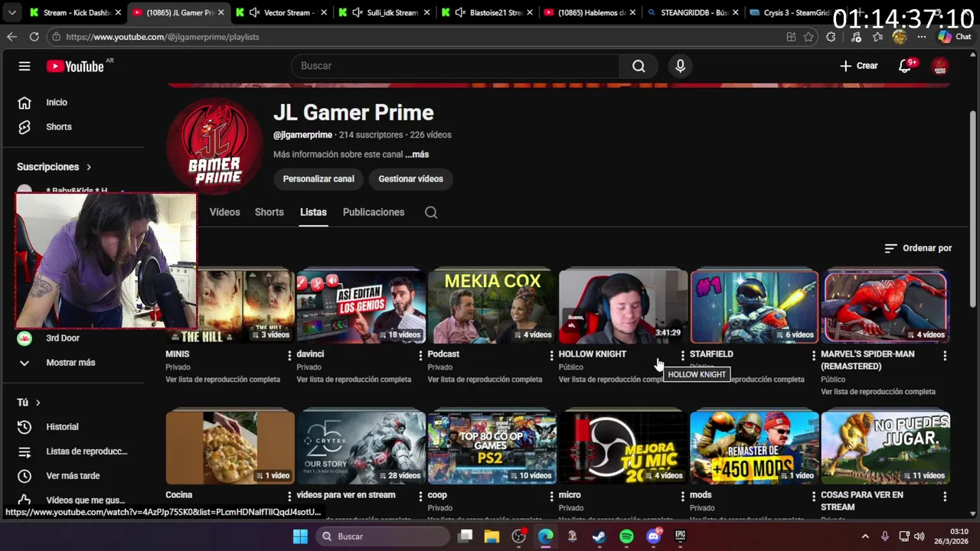
Task: Click Gestionar vídeos button
Action: click(x=410, y=179)
